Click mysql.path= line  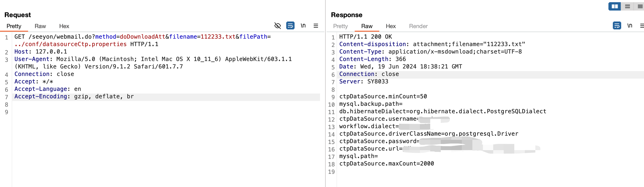coord(358,156)
